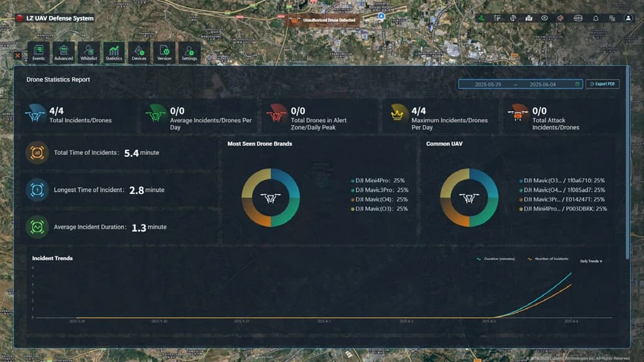Image resolution: width=644 pixels, height=362 pixels.
Task: Click the 2025-6-4 point on trend chart
Action: click(571, 273)
